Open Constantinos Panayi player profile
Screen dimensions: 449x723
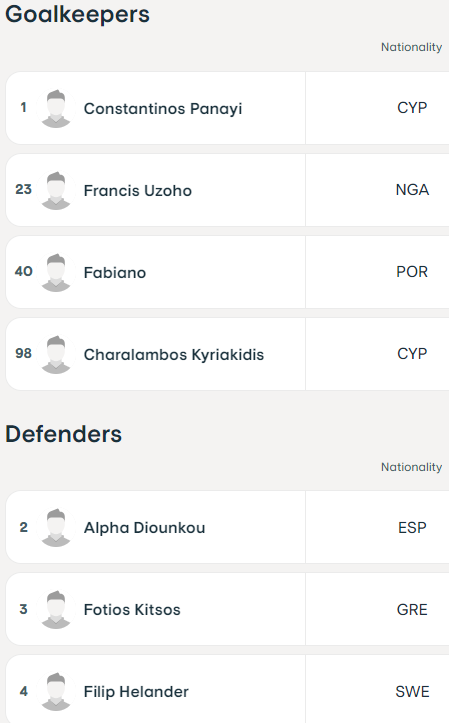(x=163, y=109)
